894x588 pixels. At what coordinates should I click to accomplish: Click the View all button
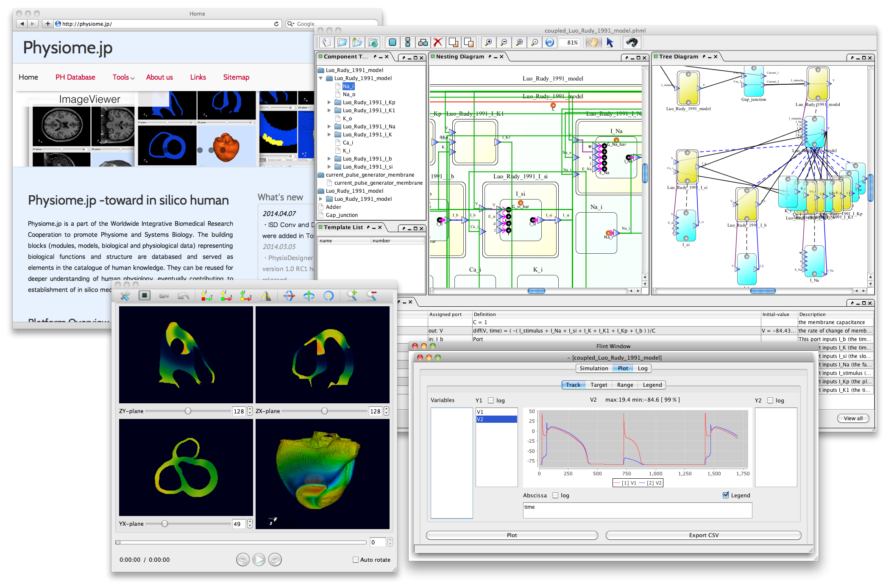[853, 418]
